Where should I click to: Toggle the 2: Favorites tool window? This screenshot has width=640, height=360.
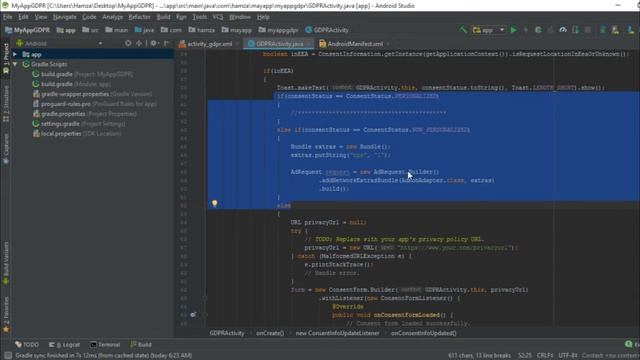point(6,314)
